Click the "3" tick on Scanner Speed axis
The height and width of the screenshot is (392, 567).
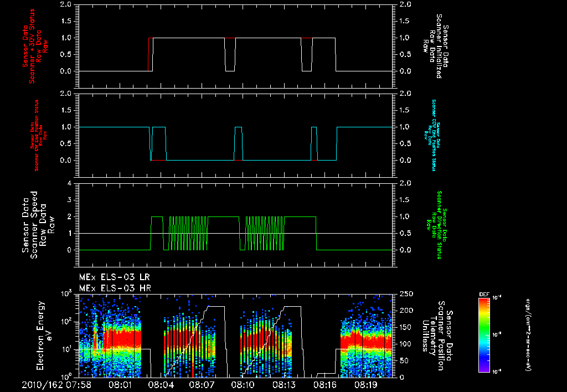[69, 200]
